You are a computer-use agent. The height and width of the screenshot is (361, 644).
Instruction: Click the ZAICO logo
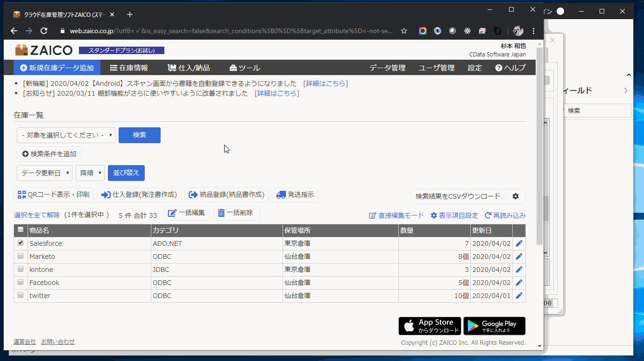tap(44, 50)
